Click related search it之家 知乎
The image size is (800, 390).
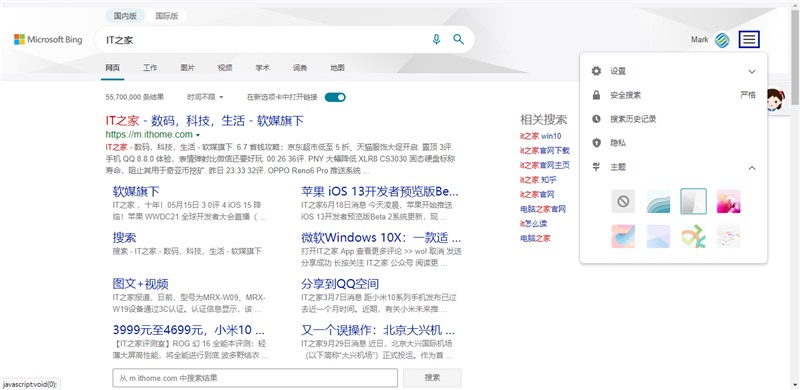click(538, 180)
